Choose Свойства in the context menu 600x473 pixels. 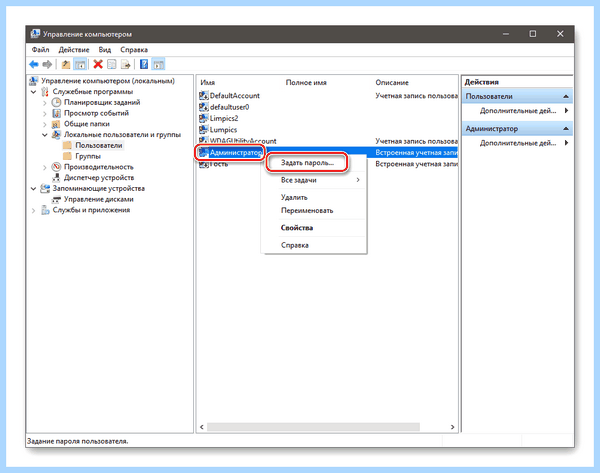314,228
